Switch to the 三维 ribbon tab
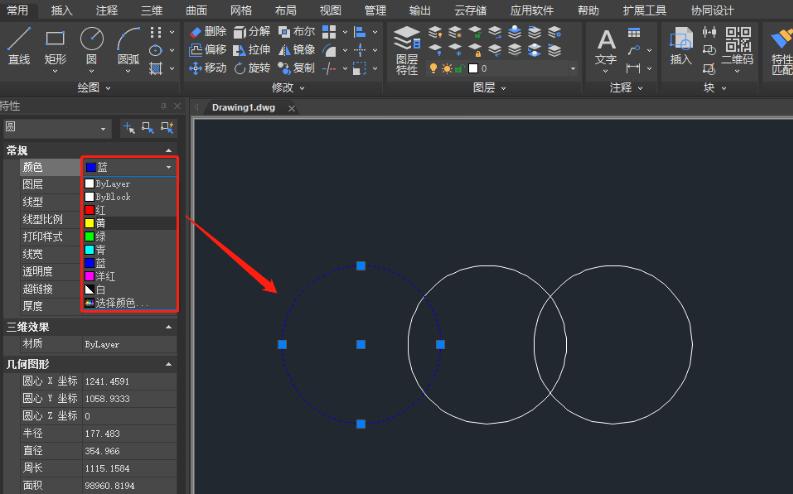The width and height of the screenshot is (793, 494). pos(151,10)
